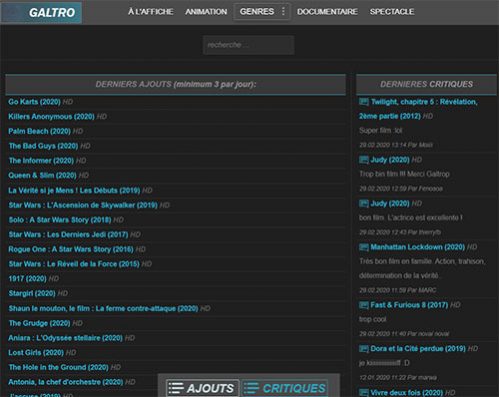Go to the À L'AFFICHE section
499x397 pixels.
pyautogui.click(x=150, y=12)
